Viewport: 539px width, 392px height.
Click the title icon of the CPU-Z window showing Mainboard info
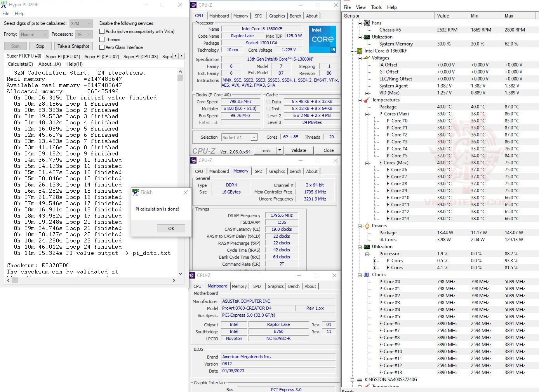click(192, 275)
